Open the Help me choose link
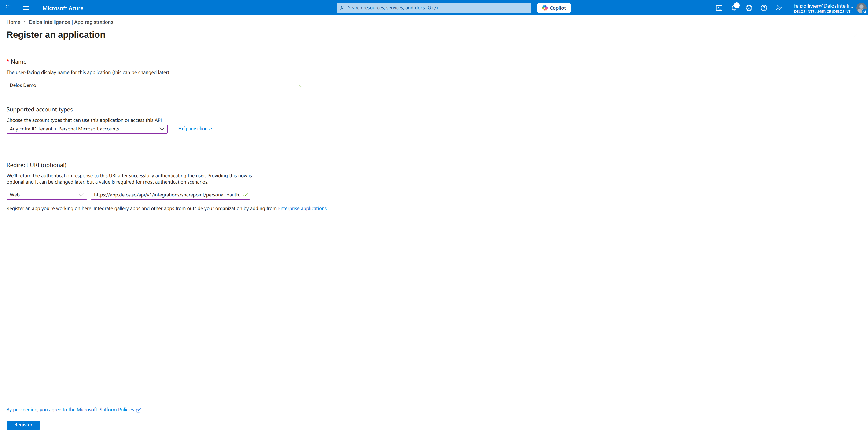This screenshot has height=437, width=868. click(195, 129)
